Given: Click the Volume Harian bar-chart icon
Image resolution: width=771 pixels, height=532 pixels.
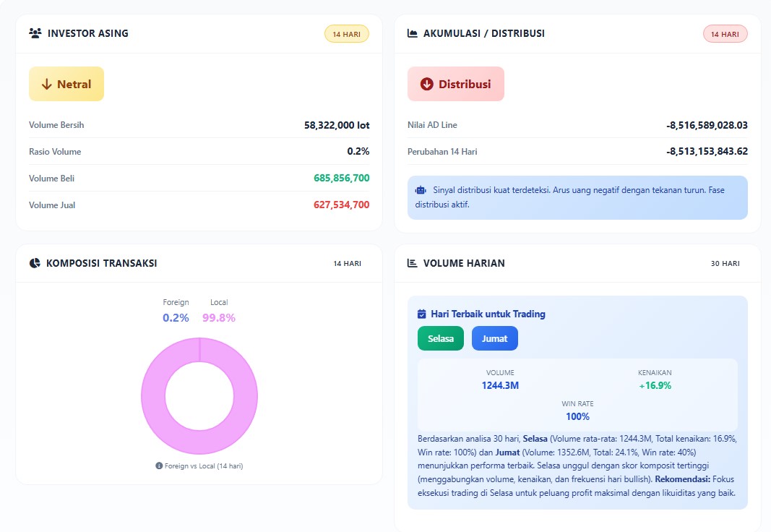Looking at the screenshot, I should pos(413,263).
